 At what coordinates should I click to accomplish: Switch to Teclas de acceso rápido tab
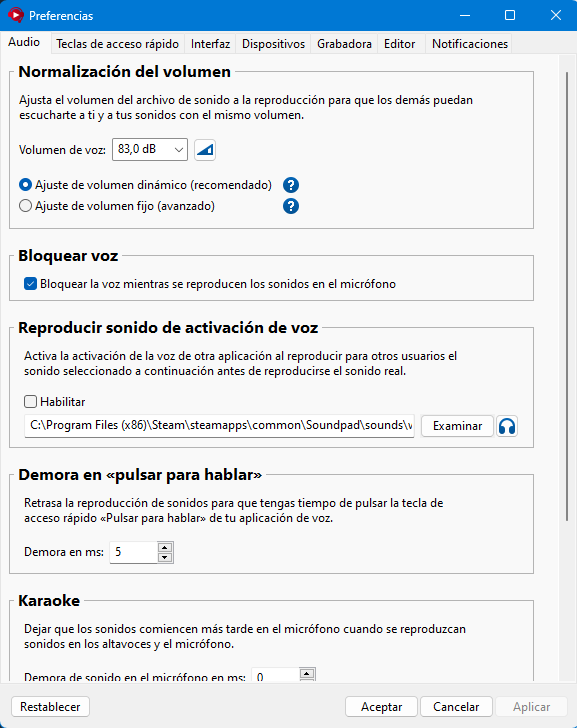117,44
